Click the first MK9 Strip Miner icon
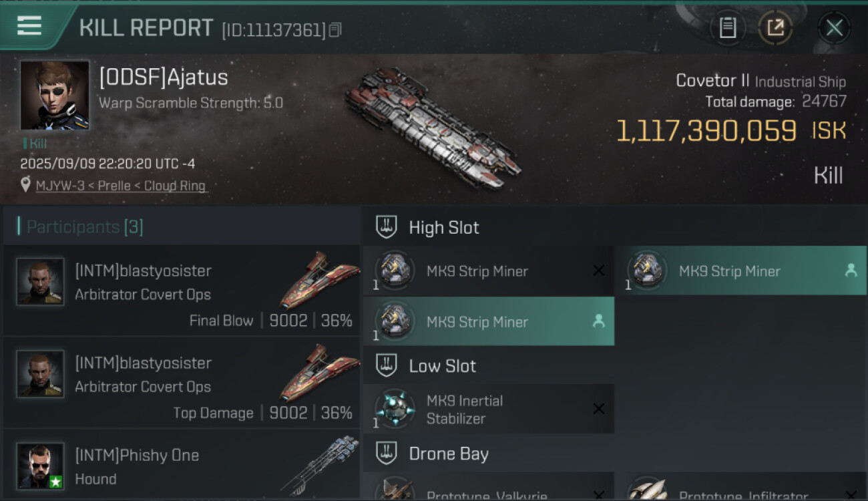This screenshot has width=868, height=501. [x=395, y=271]
